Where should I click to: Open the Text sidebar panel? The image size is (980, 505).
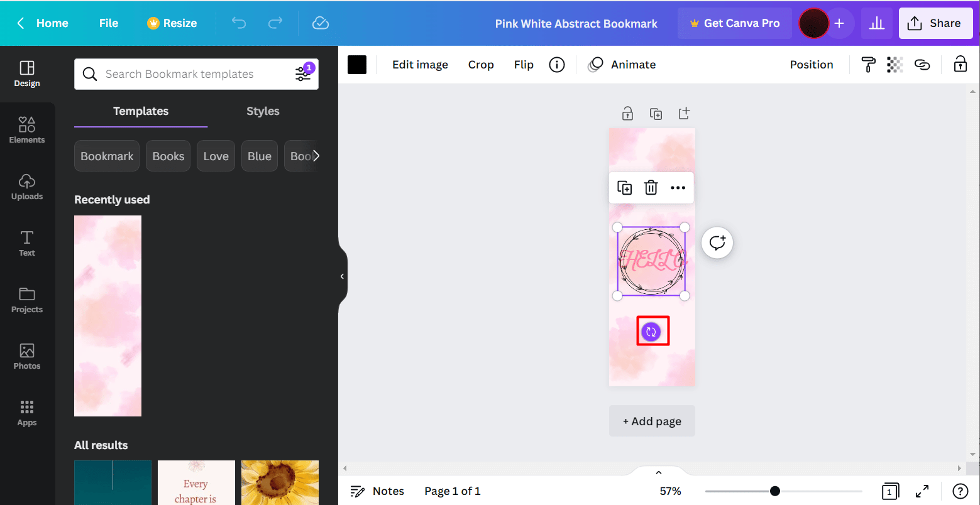pos(27,244)
